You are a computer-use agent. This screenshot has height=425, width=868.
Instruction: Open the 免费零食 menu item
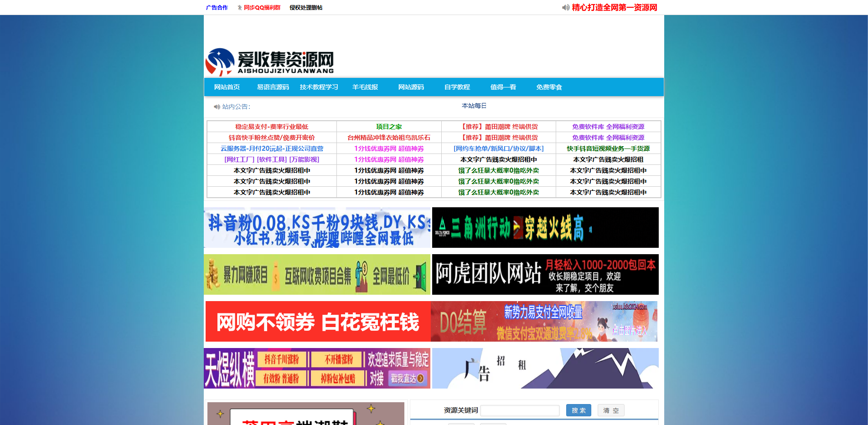pyautogui.click(x=549, y=87)
